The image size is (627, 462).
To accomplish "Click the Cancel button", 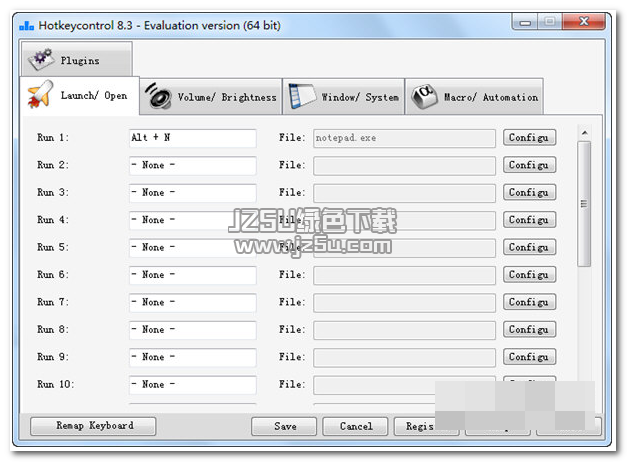I will pyautogui.click(x=355, y=426).
